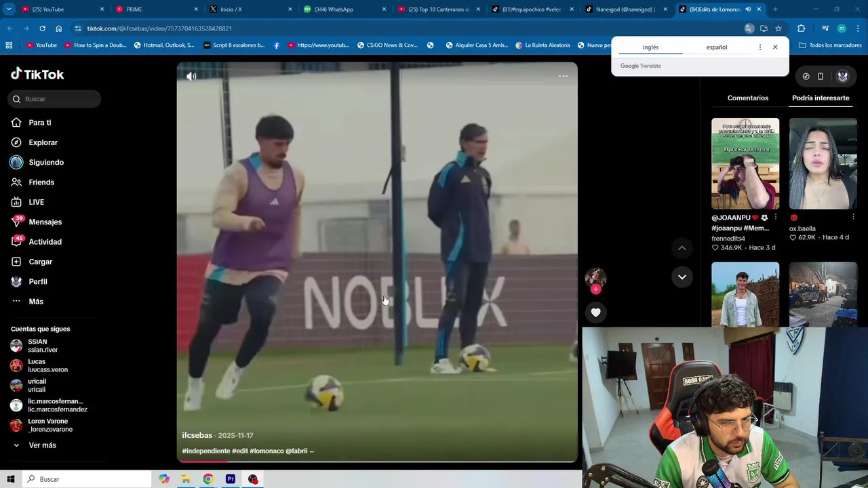Open Chrome three-dot menu
868x488 pixels.
coord(858,28)
